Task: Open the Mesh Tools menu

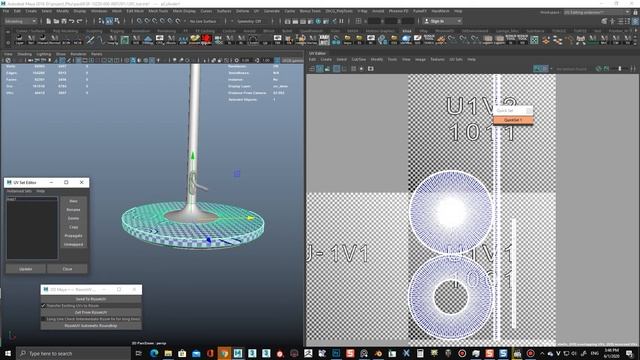Action: click(x=158, y=11)
